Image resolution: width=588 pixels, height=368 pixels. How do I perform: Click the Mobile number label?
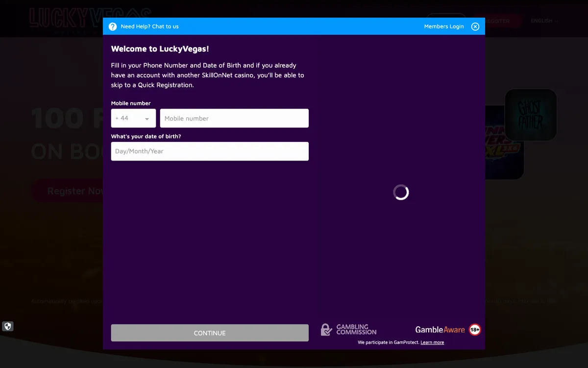pos(131,103)
